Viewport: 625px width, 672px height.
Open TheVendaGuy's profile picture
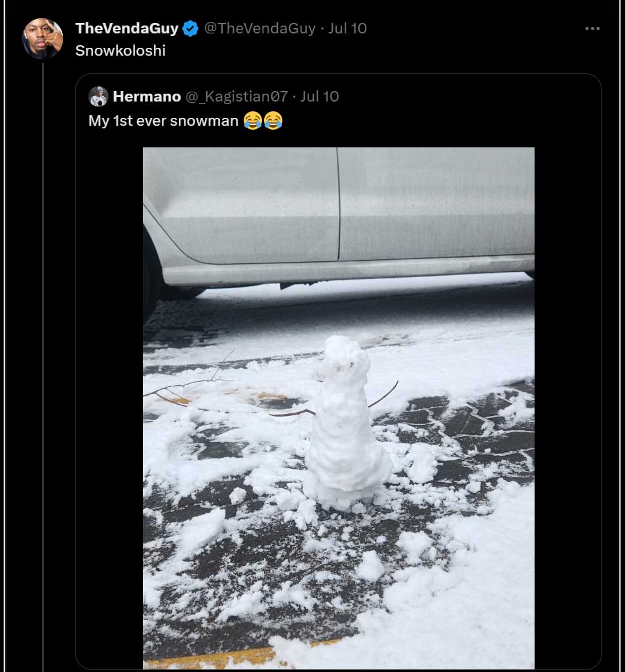click(x=43, y=39)
